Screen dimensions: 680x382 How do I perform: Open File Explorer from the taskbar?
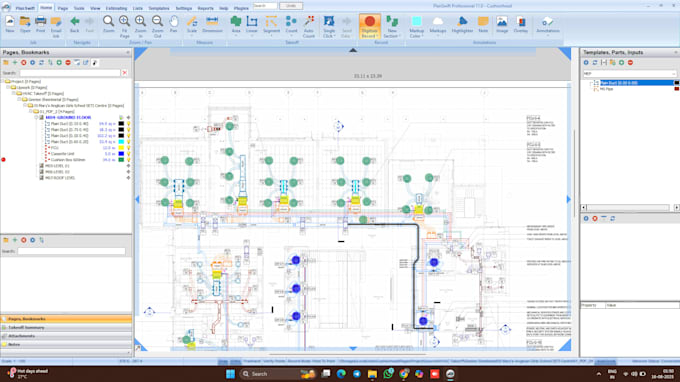point(372,374)
